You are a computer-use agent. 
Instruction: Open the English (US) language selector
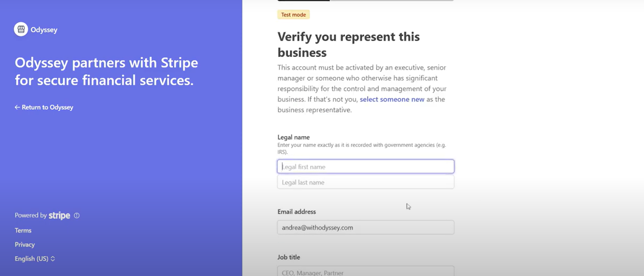coord(35,259)
